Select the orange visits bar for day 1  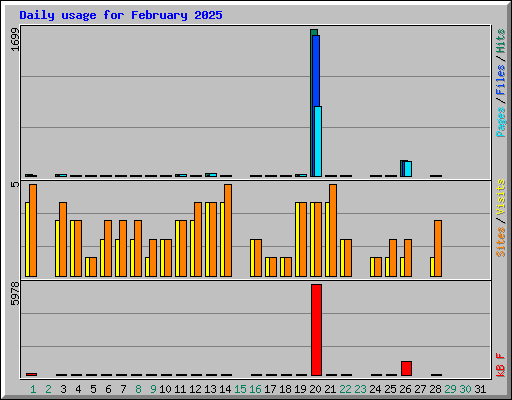[x=33, y=230]
